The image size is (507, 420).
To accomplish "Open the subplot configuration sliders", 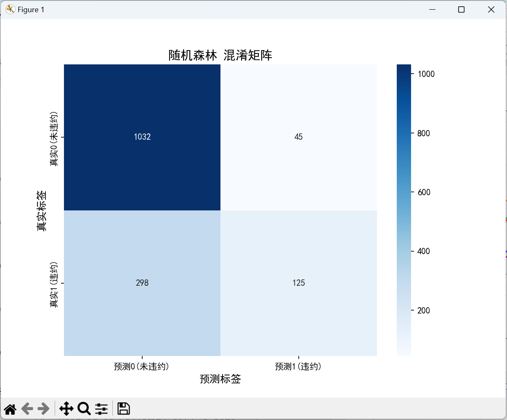I will click(101, 408).
